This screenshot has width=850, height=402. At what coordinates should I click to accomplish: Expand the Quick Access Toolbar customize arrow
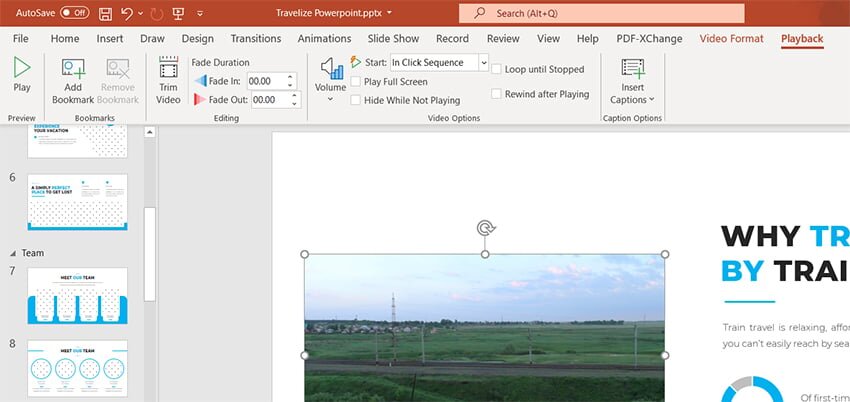(201, 14)
